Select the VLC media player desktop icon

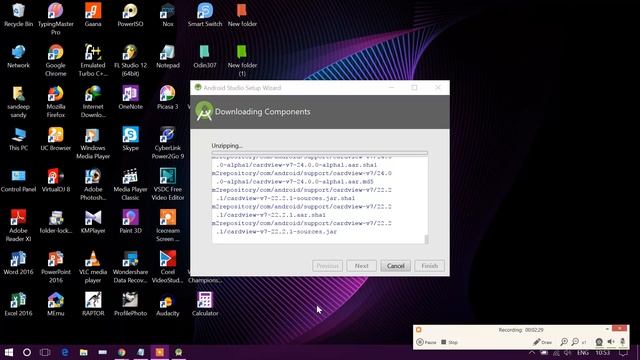point(93,267)
